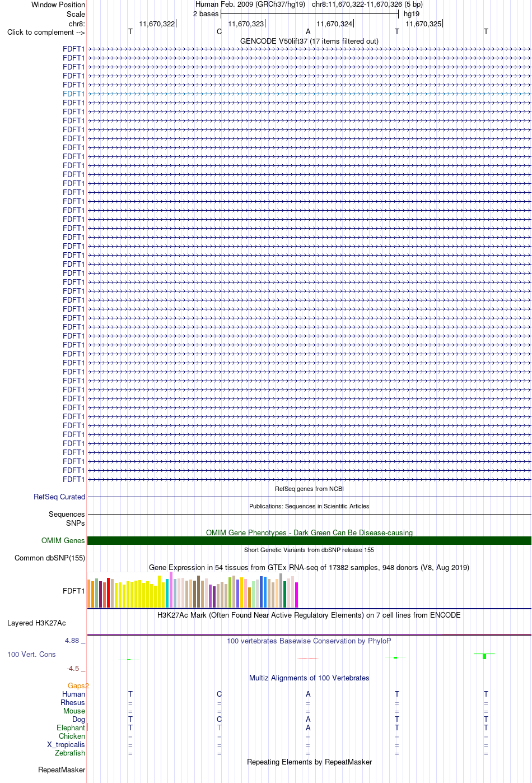This screenshot has height=783, width=532.
Task: Click the Basewise Conservation by PhyloP title
Action: [x=309, y=641]
